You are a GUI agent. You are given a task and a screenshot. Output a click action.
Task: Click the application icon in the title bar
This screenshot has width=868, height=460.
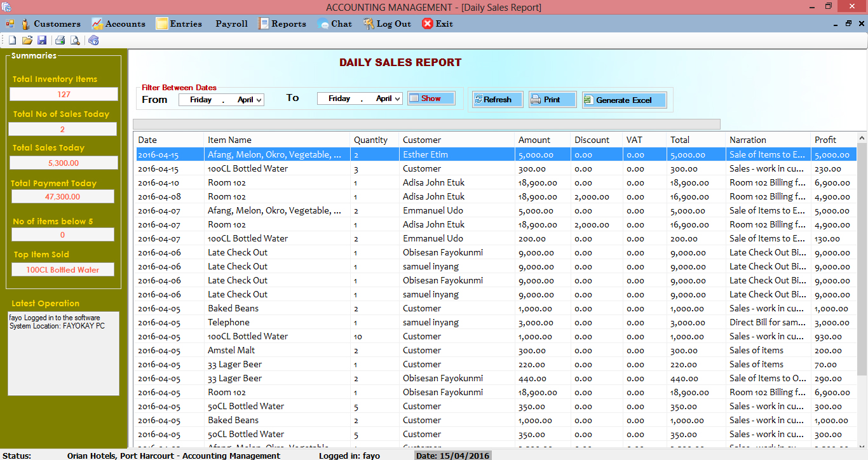(6, 7)
